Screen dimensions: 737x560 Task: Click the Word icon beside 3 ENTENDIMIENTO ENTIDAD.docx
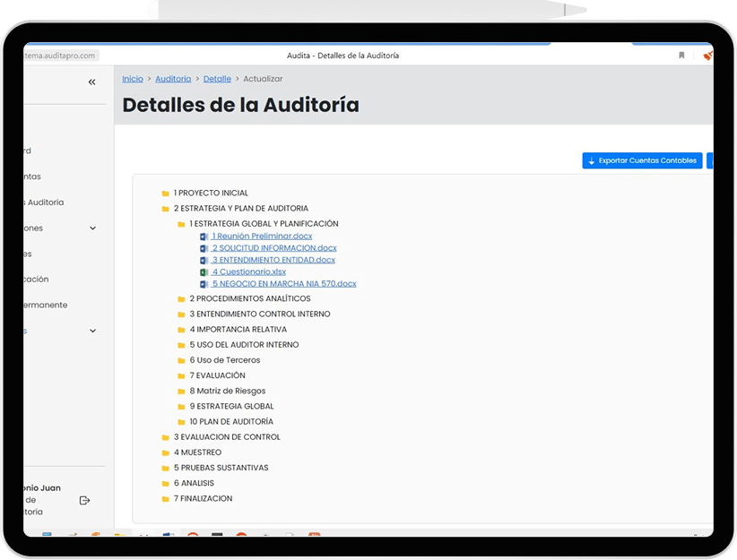pyautogui.click(x=204, y=261)
